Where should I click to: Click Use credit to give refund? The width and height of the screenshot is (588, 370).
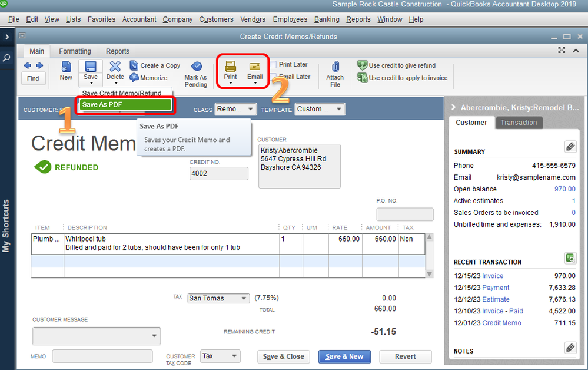tap(397, 65)
